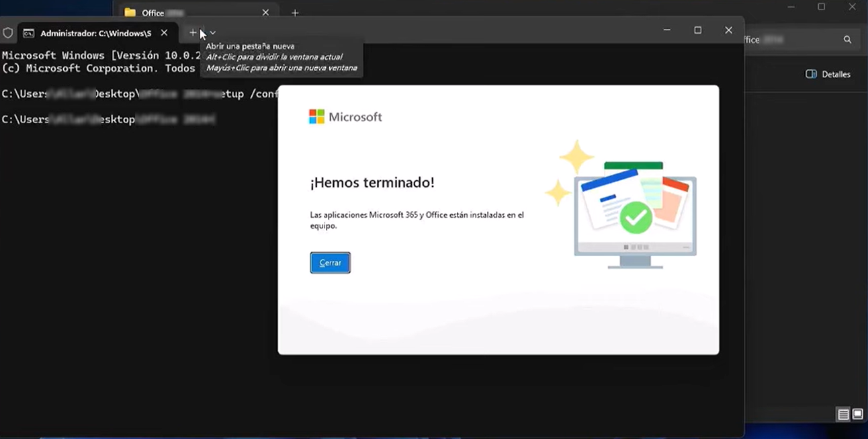The image size is (868, 439).
Task: Open a new File Explorer tab with plus
Action: pyautogui.click(x=295, y=13)
